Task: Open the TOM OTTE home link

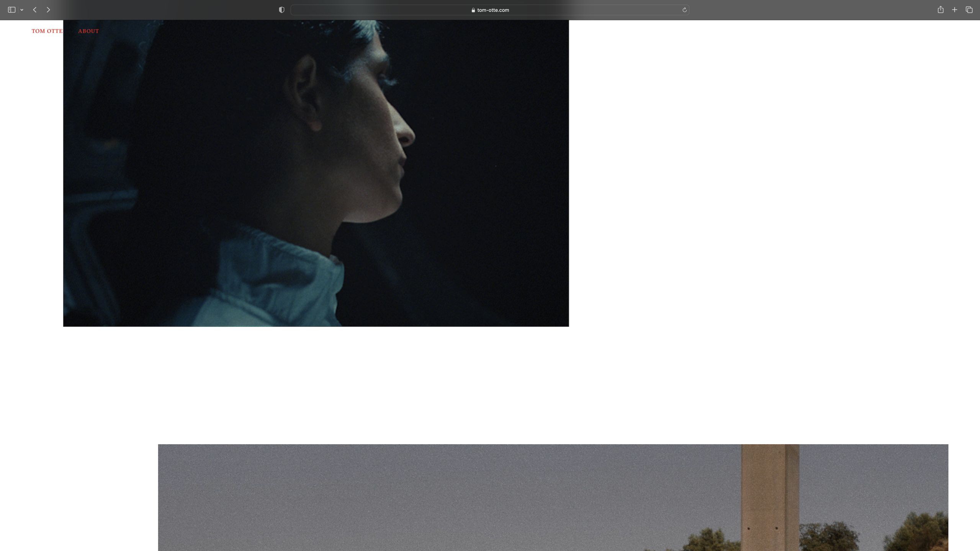Action: click(47, 31)
